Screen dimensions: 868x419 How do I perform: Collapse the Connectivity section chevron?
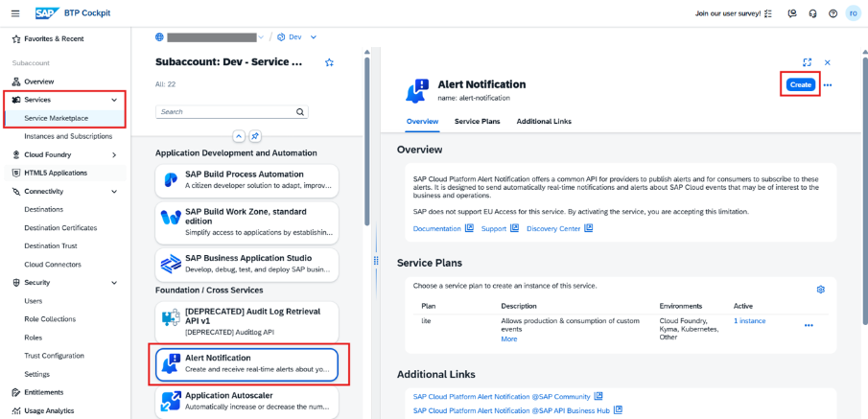tap(114, 192)
